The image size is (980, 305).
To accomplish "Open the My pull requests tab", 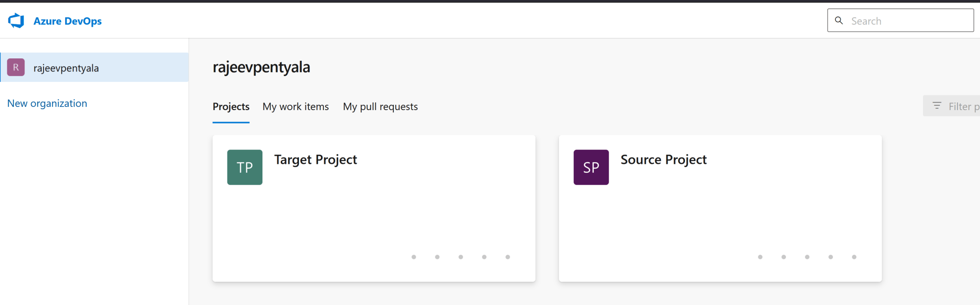I will click(380, 106).
